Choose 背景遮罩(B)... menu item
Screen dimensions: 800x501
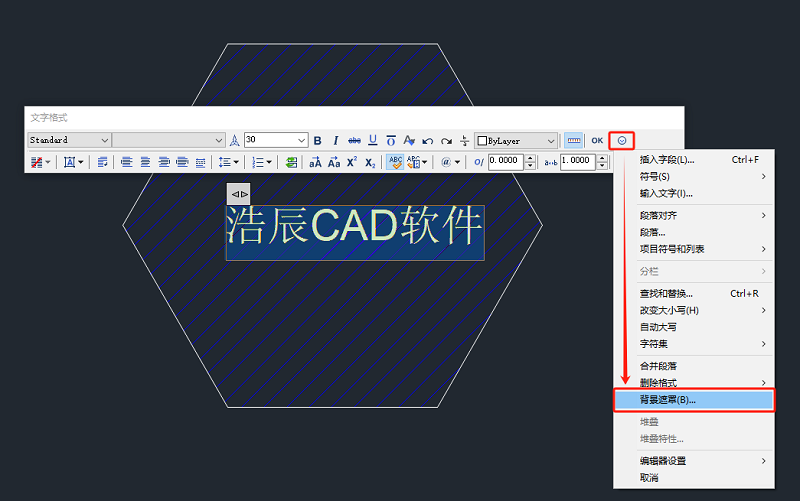(x=694, y=400)
